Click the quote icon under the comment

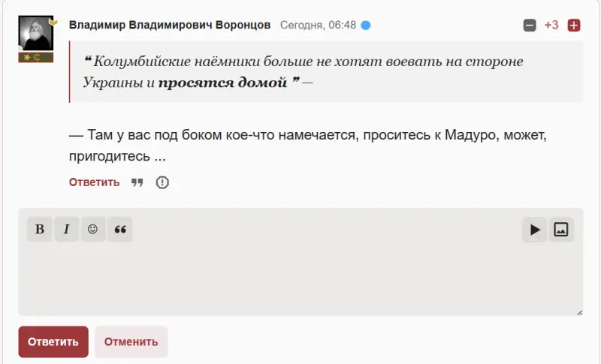137,182
